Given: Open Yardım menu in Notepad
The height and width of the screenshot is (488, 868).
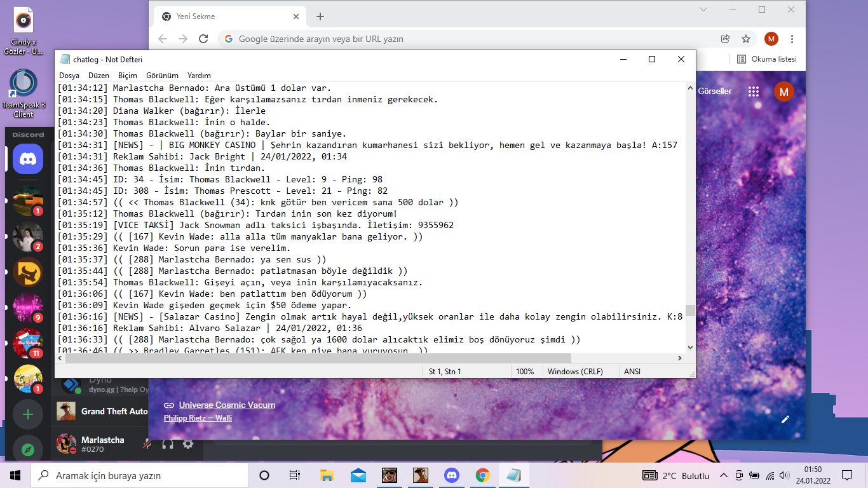Looking at the screenshot, I should 199,76.
